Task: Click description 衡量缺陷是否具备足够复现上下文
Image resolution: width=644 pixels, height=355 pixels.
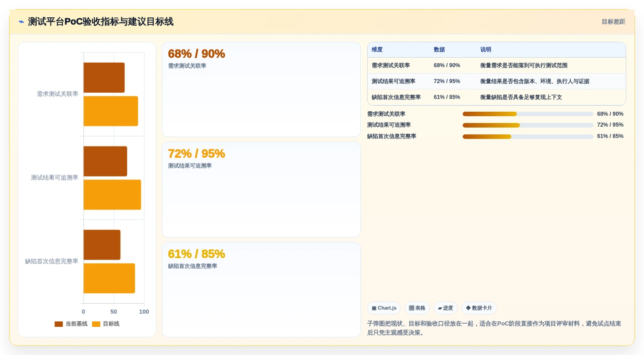Action: (521, 97)
